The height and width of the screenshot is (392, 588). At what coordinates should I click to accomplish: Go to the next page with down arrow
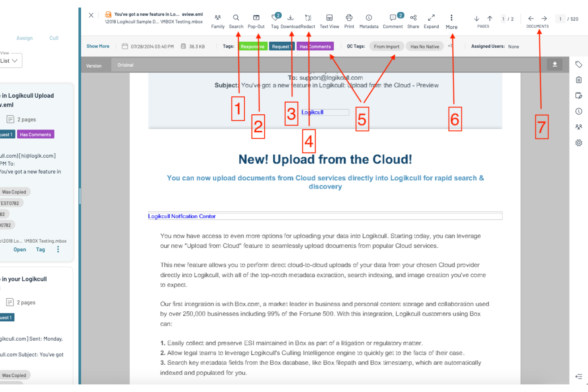pos(477,19)
